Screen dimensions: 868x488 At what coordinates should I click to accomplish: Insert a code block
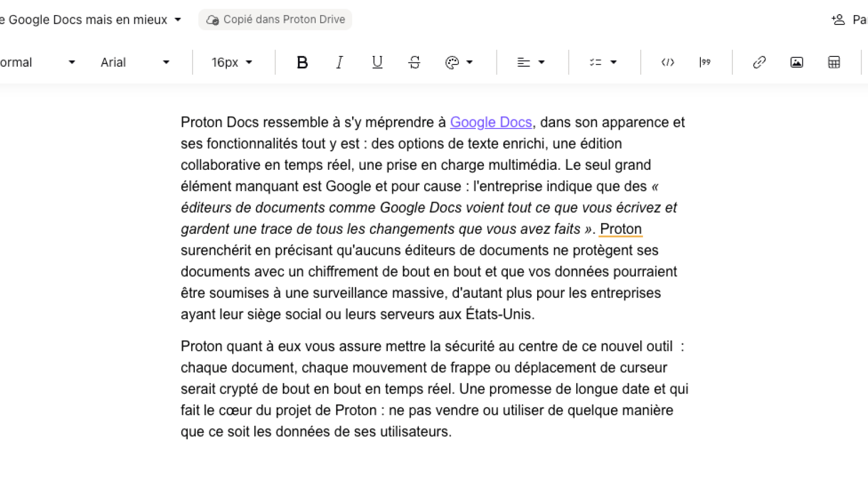(668, 62)
